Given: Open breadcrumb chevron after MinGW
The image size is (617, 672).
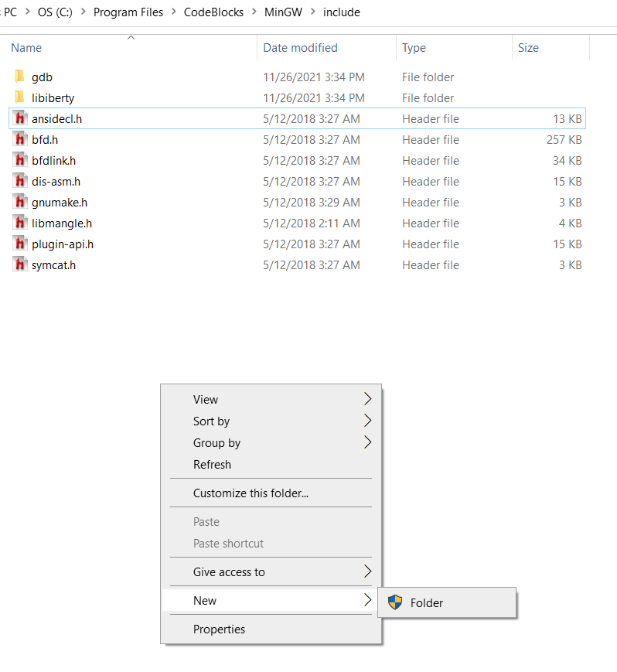Looking at the screenshot, I should coord(313,12).
